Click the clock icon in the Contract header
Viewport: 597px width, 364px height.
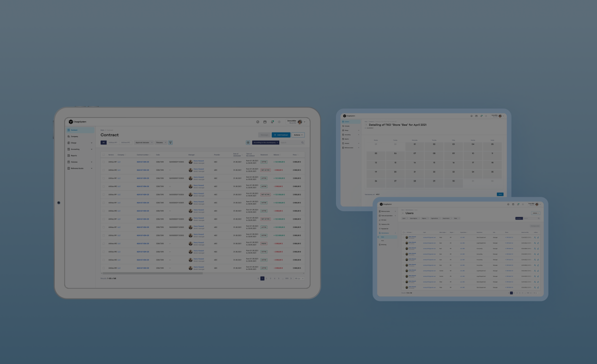[x=258, y=122]
